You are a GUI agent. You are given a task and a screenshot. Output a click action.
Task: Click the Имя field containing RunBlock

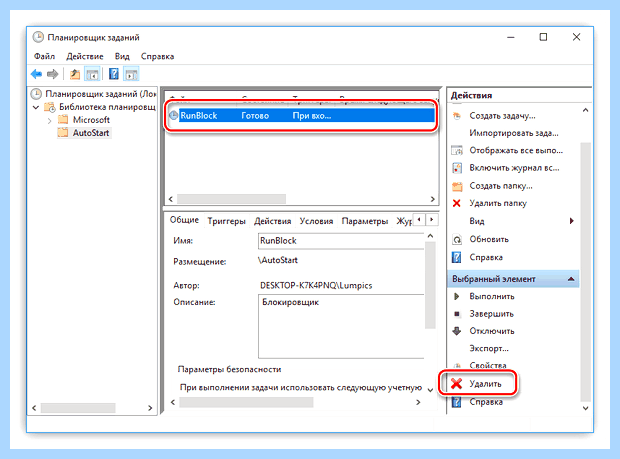[x=342, y=241]
